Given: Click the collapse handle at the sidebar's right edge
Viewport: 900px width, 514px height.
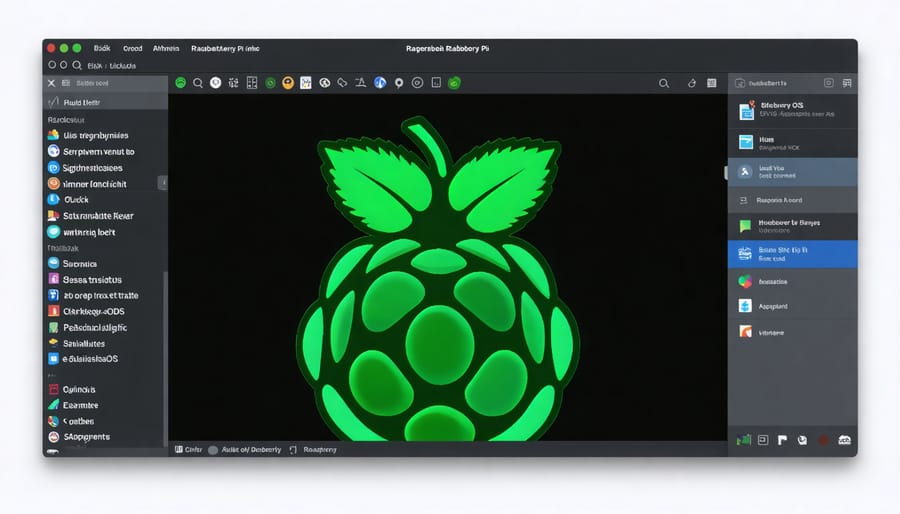Looking at the screenshot, I should pyautogui.click(x=163, y=182).
